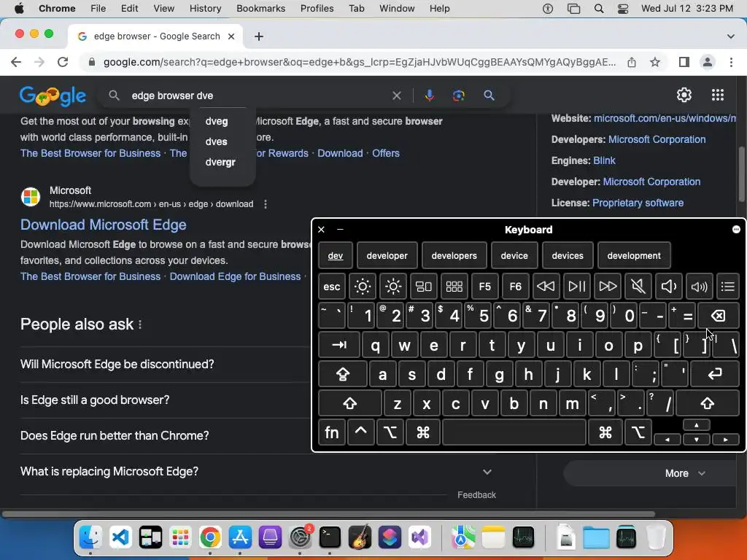
Task: Open 'Download Microsoft Edge' result link
Action: 104,225
